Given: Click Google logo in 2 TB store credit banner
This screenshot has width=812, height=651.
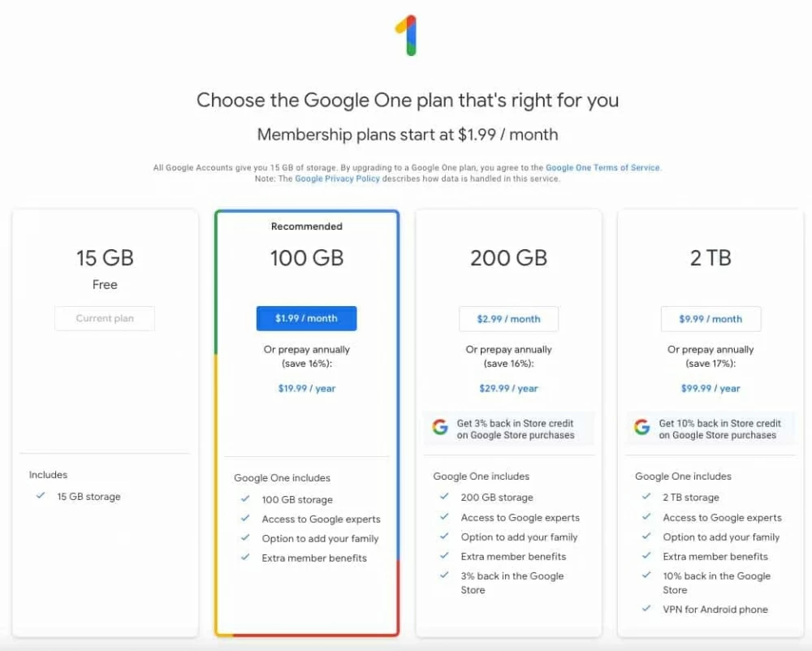Looking at the screenshot, I should coord(641,428).
